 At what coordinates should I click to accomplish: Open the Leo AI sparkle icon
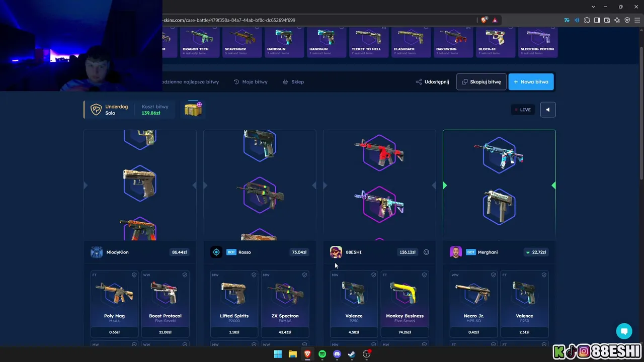(x=617, y=20)
